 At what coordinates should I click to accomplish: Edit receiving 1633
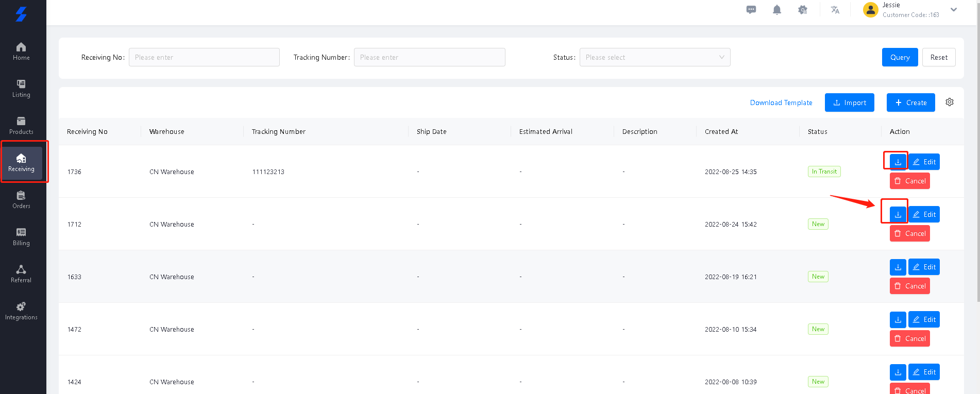pyautogui.click(x=924, y=267)
